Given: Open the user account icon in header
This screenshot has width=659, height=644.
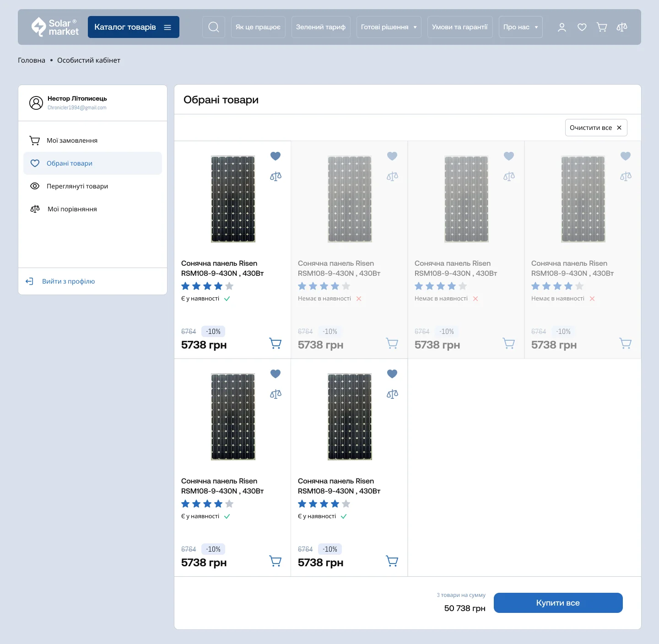Looking at the screenshot, I should 562,27.
